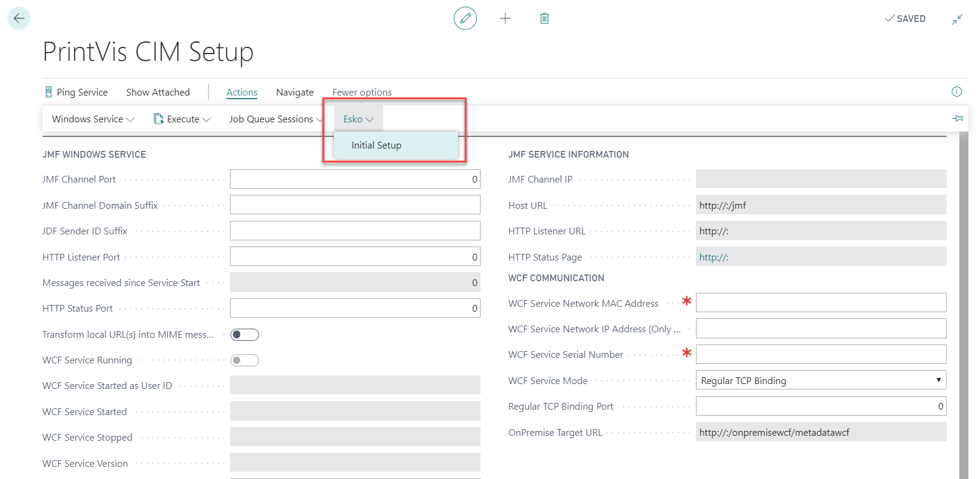Click the pencil edit icon
The image size is (980, 479).
pyautogui.click(x=465, y=18)
